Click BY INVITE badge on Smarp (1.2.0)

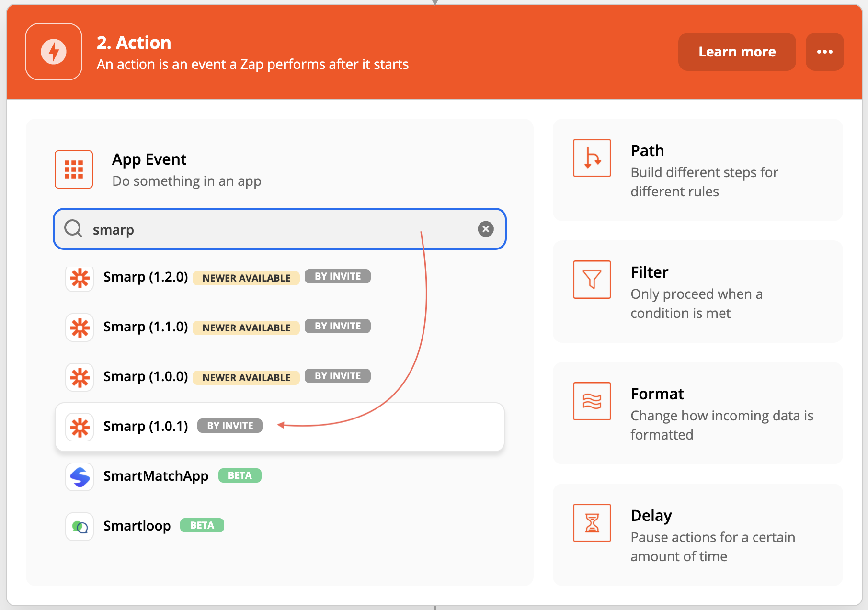pos(338,276)
